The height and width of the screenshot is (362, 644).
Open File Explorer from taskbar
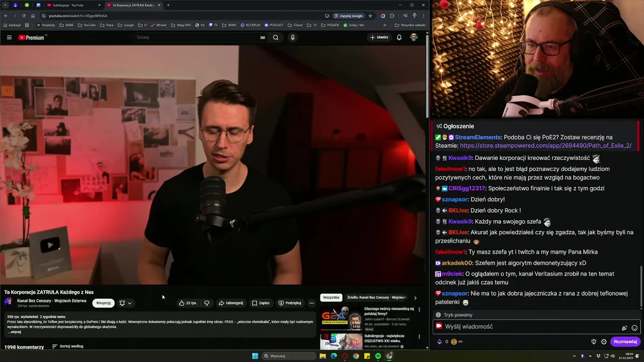point(323,356)
